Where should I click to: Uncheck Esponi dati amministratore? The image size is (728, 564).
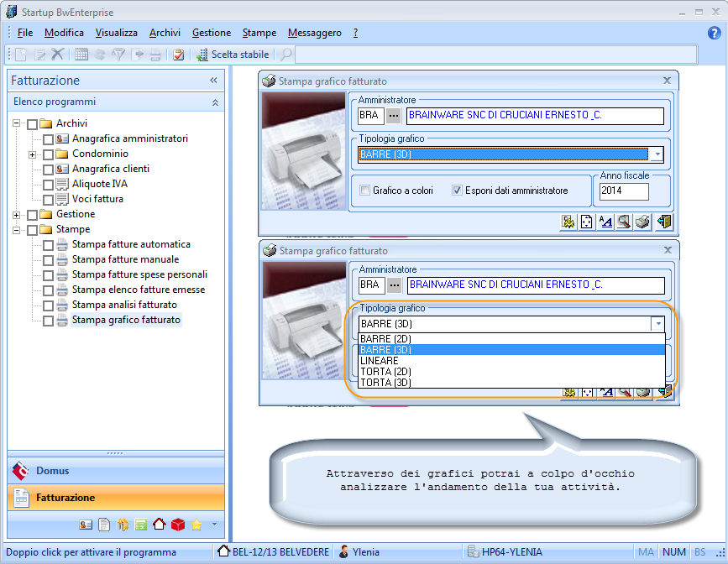pyautogui.click(x=458, y=191)
